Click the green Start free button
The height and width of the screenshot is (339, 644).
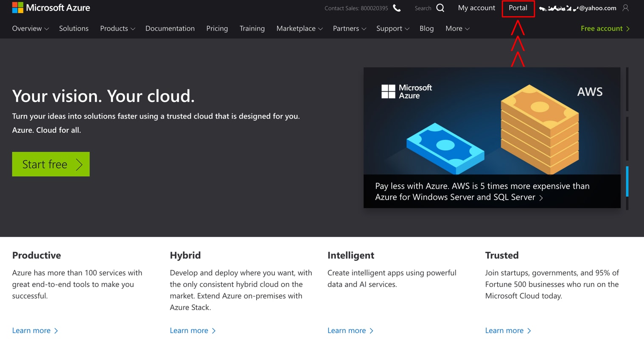(x=50, y=164)
